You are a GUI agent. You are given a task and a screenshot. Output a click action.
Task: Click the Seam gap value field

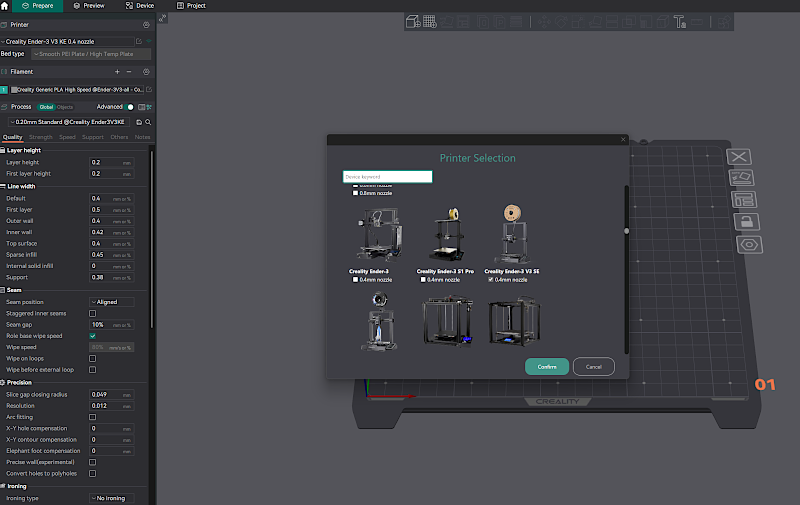(112, 325)
